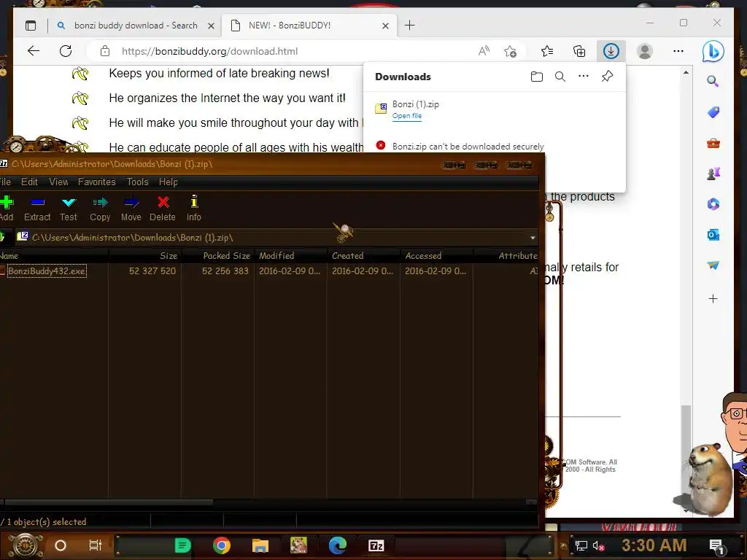Click the Test archive icon in 7-Zip
This screenshot has width=747, height=560.
69,203
